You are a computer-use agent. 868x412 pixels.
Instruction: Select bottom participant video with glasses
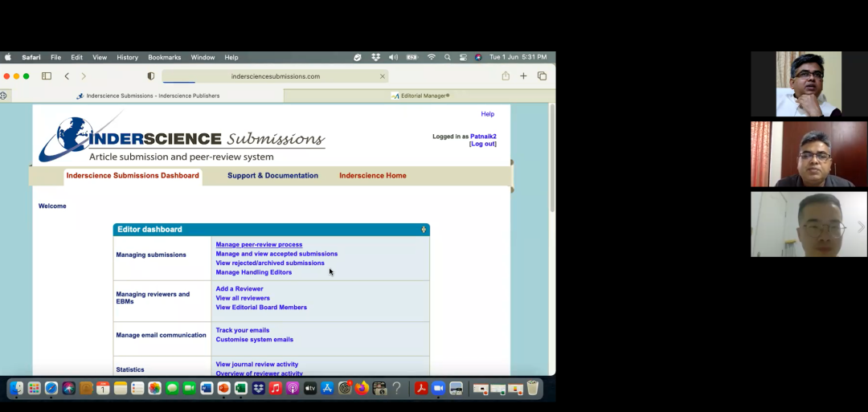(809, 225)
